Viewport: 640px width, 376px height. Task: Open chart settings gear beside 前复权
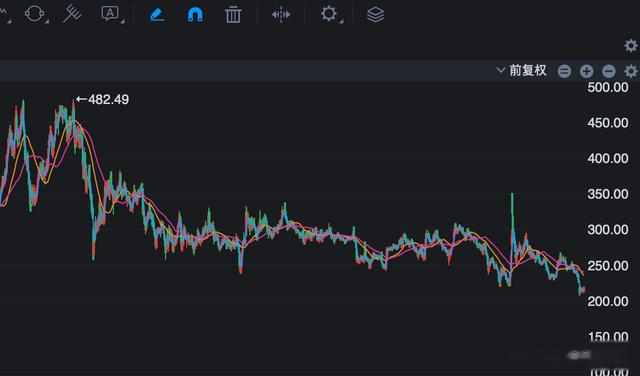click(x=631, y=71)
